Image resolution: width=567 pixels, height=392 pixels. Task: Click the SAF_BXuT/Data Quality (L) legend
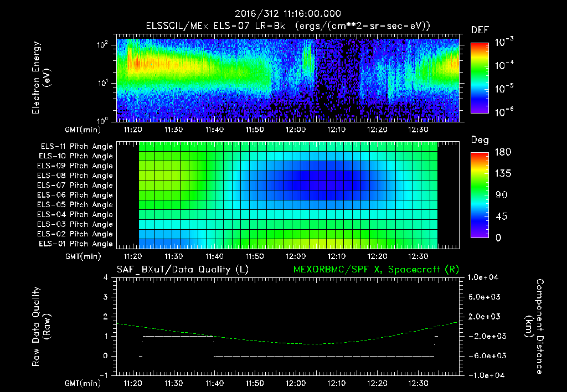click(183, 270)
